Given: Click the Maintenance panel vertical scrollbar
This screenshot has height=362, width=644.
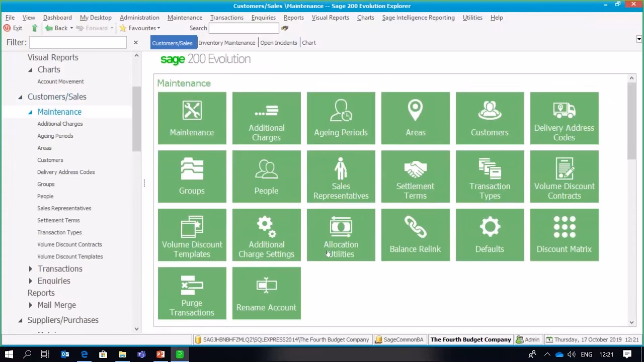Looking at the screenshot, I should pos(631,121).
